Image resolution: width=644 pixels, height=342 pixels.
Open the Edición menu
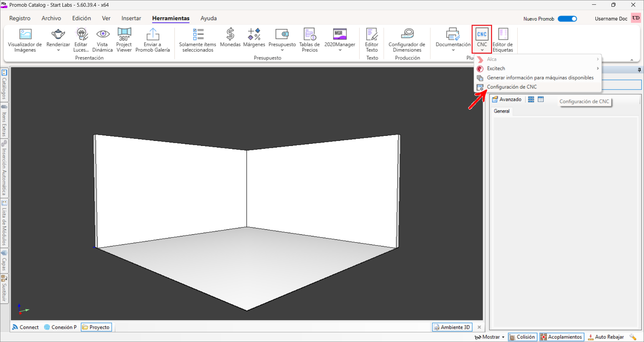click(x=82, y=18)
